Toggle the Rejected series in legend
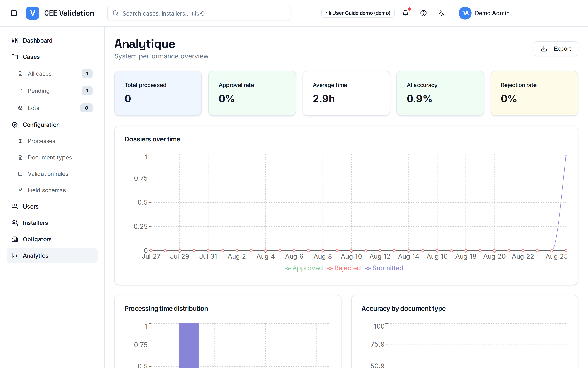The height and width of the screenshot is (368, 588). coord(344,268)
